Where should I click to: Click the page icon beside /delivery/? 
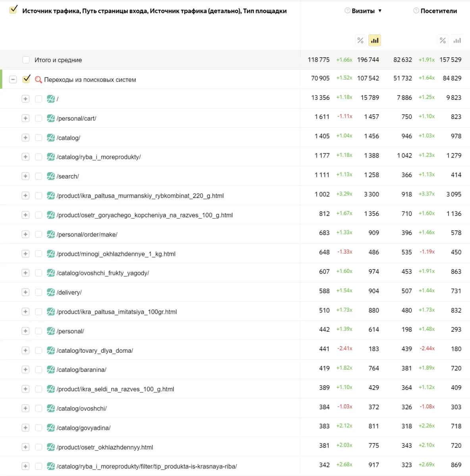tap(51, 292)
